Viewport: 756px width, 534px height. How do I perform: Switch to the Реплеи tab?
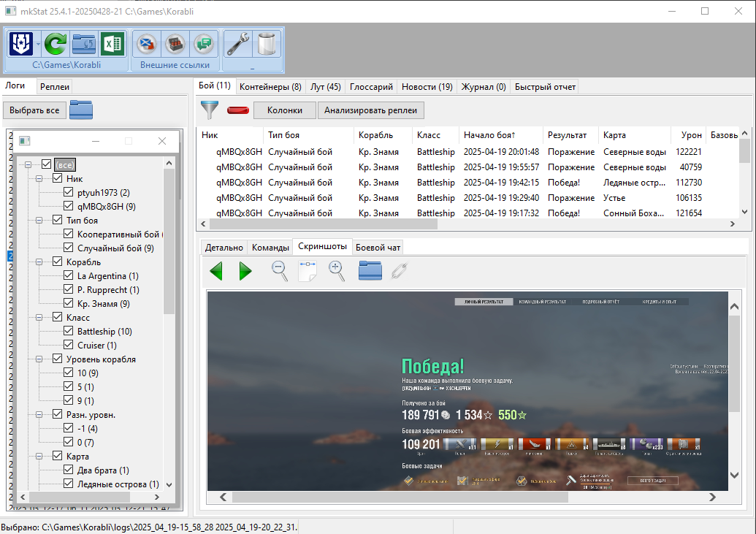coord(55,87)
